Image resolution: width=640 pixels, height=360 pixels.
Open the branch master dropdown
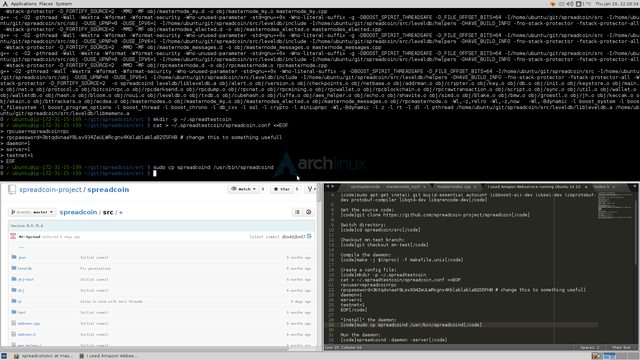[x=32, y=212]
